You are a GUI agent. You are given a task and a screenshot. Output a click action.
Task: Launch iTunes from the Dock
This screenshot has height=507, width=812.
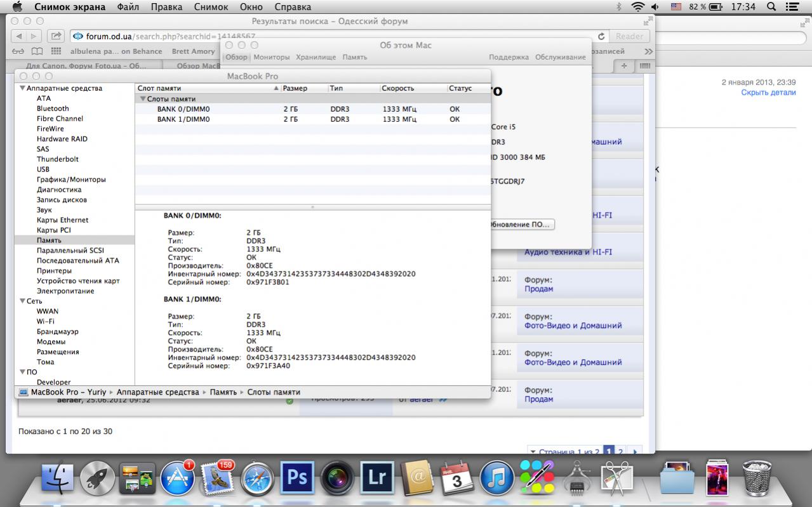pos(496,478)
